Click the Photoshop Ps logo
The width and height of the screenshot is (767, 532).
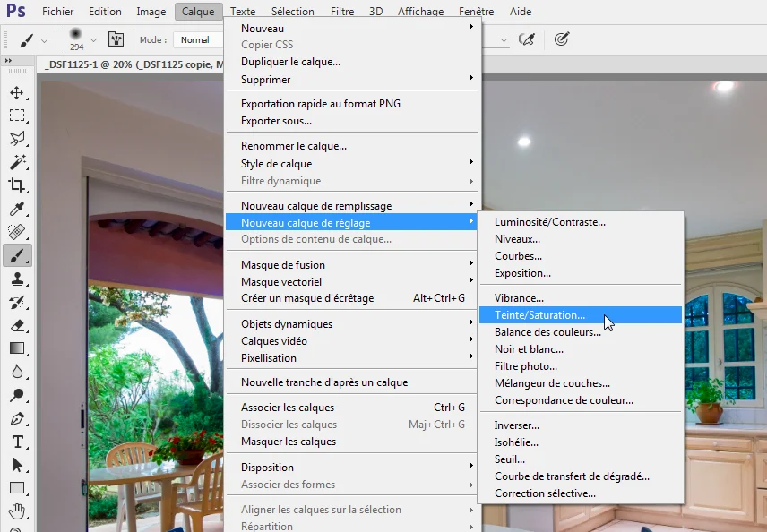pyautogui.click(x=15, y=11)
